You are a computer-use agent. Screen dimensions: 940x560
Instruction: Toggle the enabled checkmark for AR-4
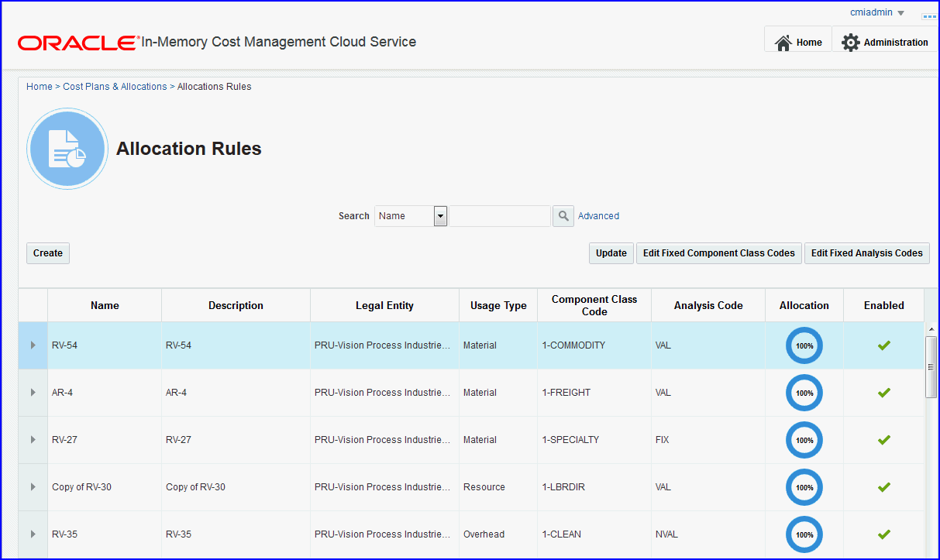point(883,393)
